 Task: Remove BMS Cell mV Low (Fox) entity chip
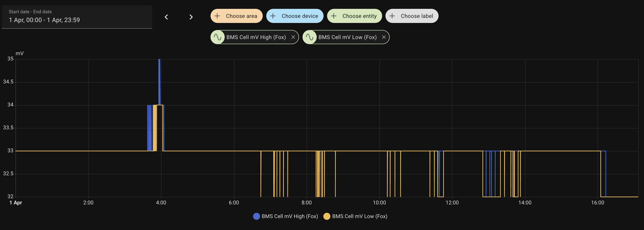(384, 37)
